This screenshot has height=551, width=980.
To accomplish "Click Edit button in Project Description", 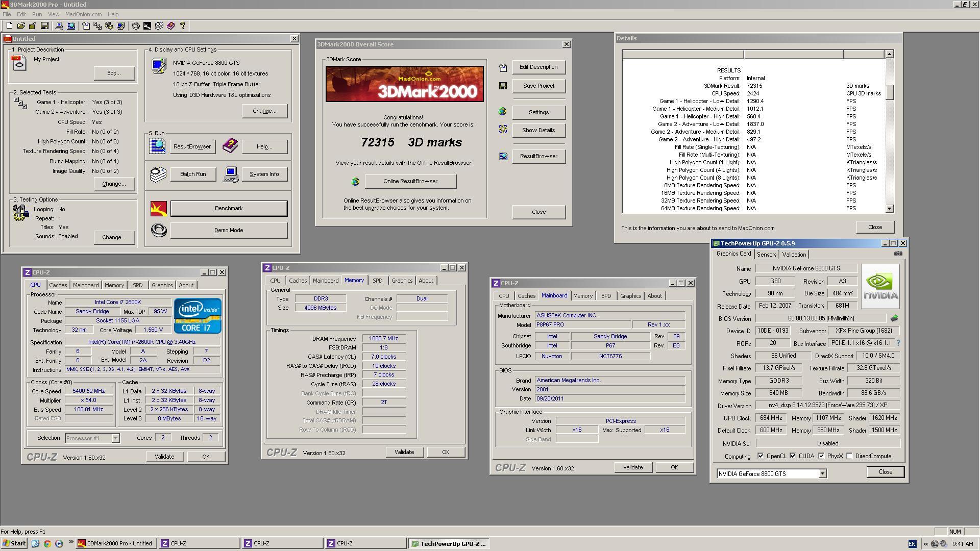I will (114, 73).
